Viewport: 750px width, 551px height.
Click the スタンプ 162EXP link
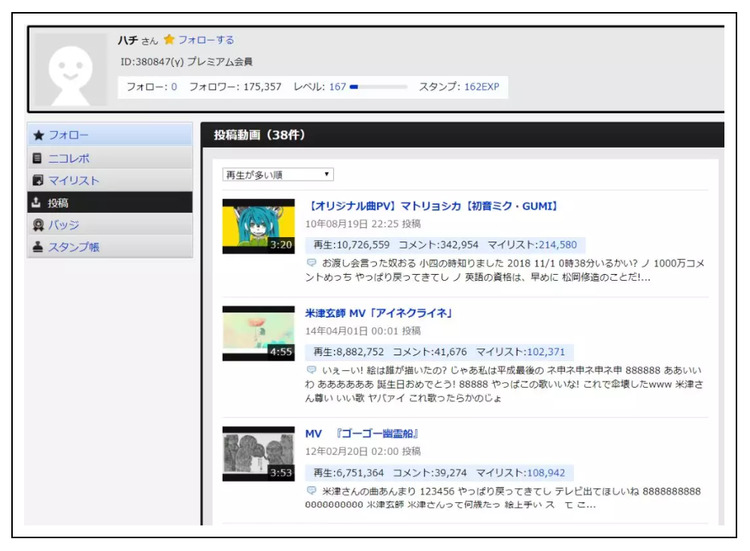point(480,87)
